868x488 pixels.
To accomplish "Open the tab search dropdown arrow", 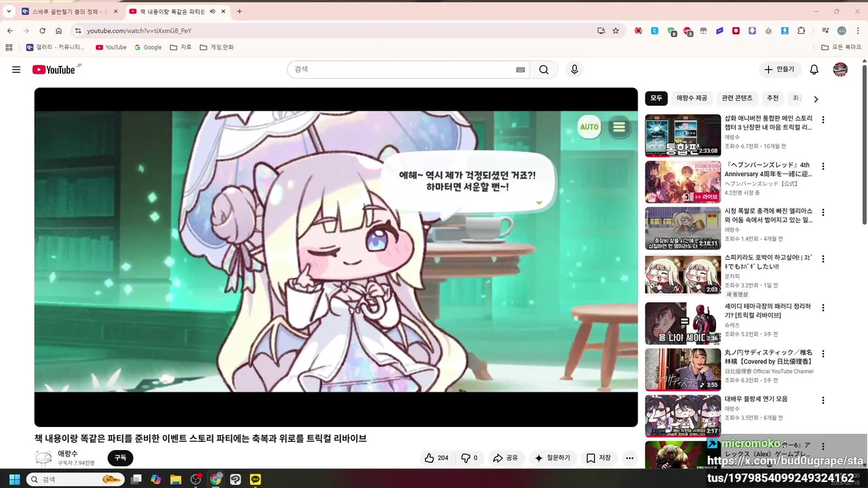I will [x=9, y=12].
